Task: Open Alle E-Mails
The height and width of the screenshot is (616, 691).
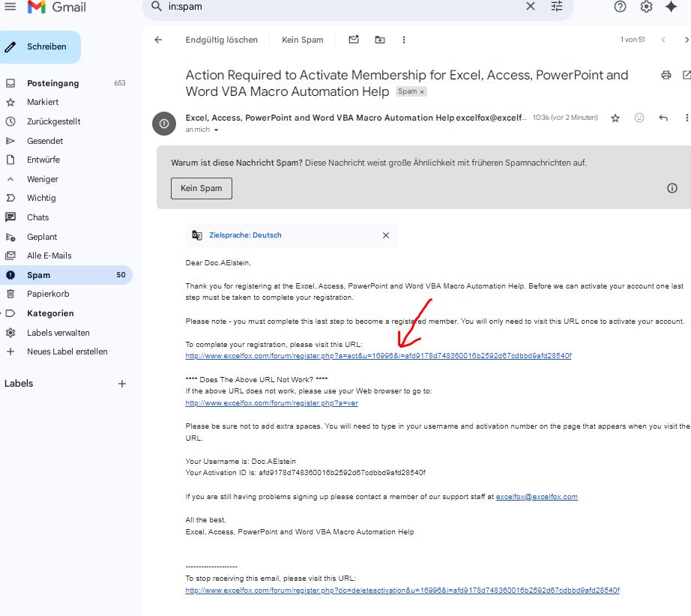Action: [49, 256]
